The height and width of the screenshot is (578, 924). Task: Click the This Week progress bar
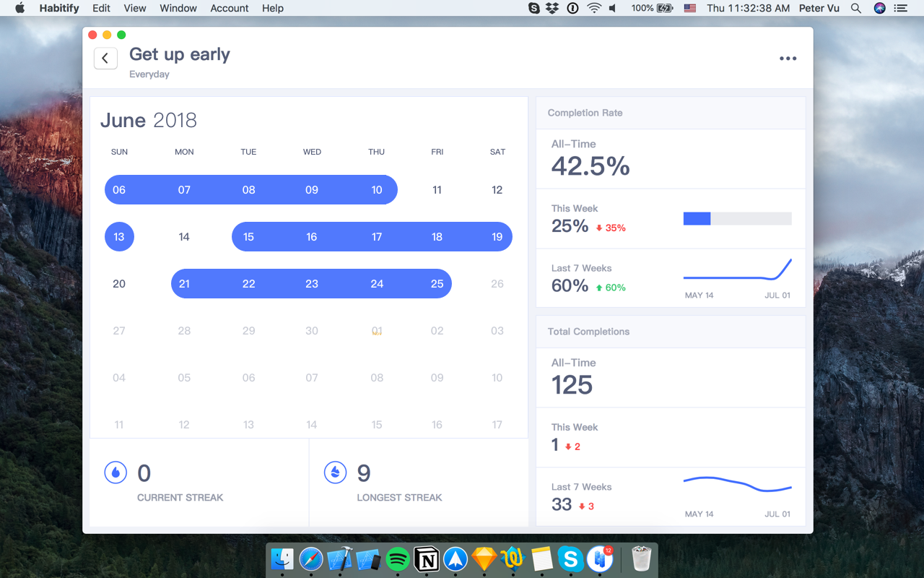tap(737, 218)
